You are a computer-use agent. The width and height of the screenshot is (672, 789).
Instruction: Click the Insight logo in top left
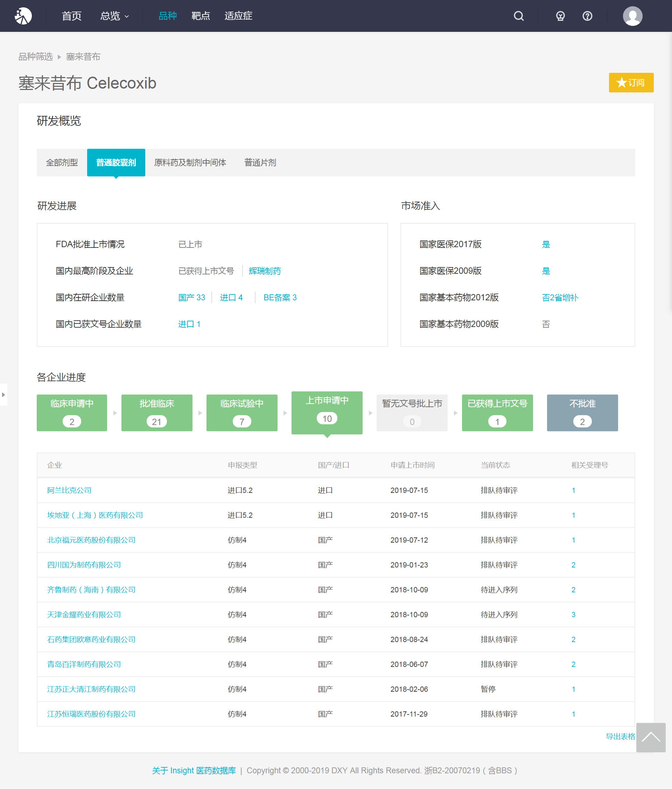[x=23, y=16]
